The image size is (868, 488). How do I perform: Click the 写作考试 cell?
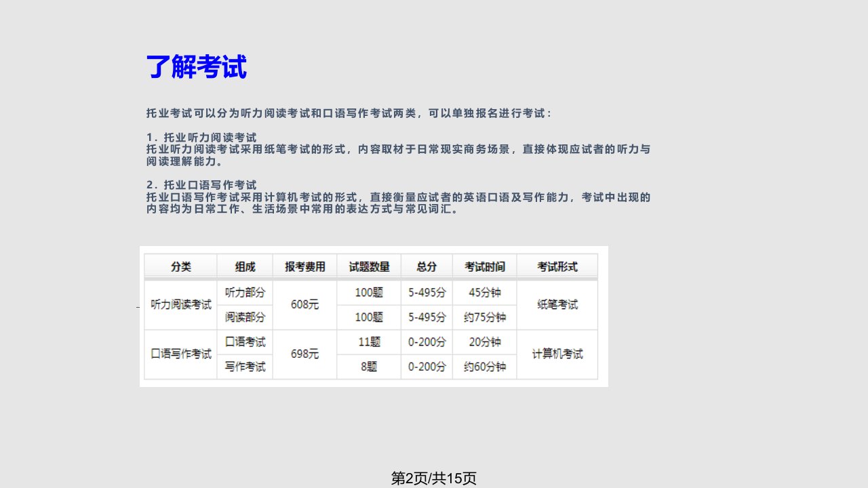(x=245, y=367)
